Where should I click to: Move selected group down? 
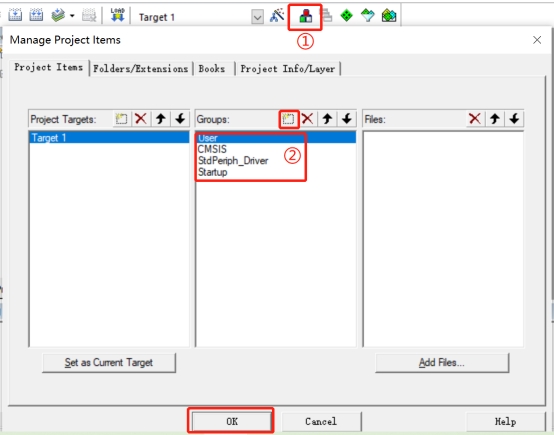347,119
